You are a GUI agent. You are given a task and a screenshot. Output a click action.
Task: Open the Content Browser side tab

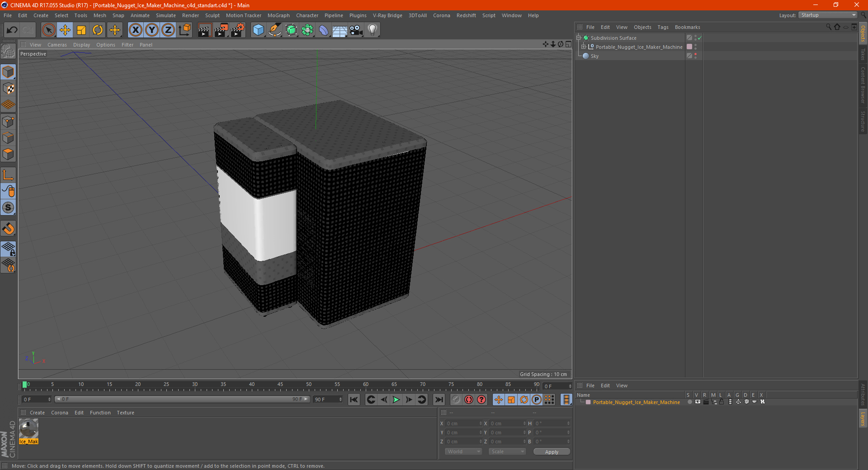point(863,85)
